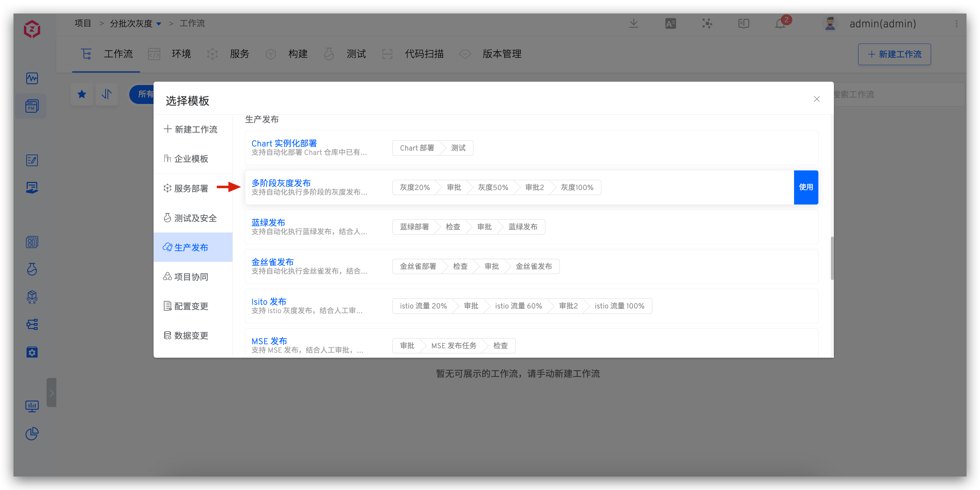Viewport: 980px width, 490px height.
Task: Open the data overview pie chart icon
Action: [x=32, y=434]
